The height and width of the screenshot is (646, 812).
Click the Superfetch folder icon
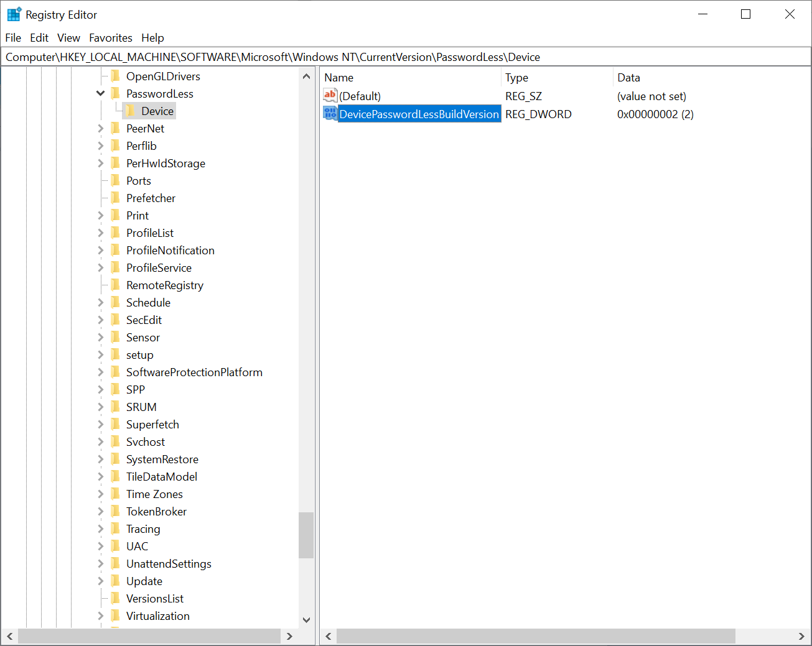coord(115,425)
